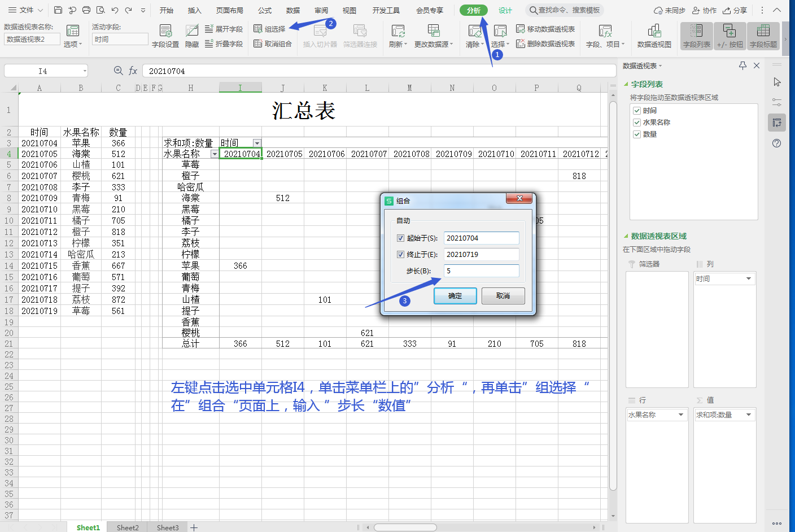Open 字段设置 (Field Settings)

(165, 36)
